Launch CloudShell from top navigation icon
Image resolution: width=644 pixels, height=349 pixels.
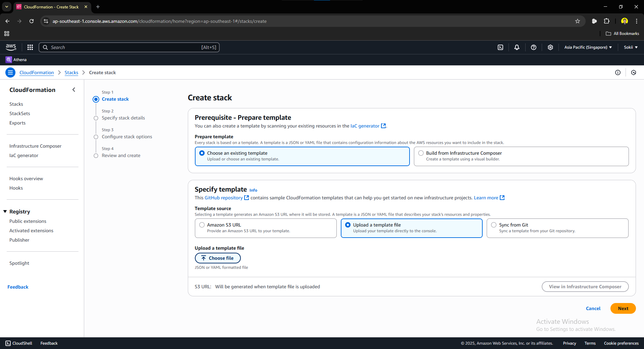tap(500, 47)
